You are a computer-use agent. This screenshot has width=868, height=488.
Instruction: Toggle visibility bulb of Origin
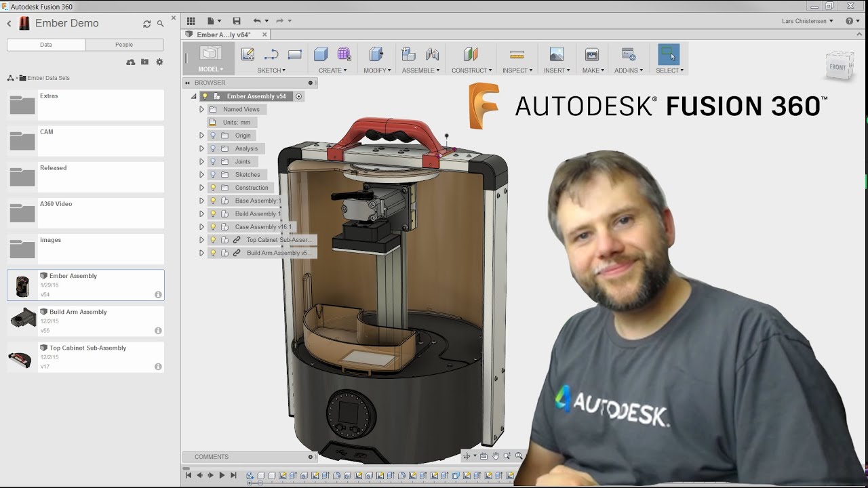212,136
